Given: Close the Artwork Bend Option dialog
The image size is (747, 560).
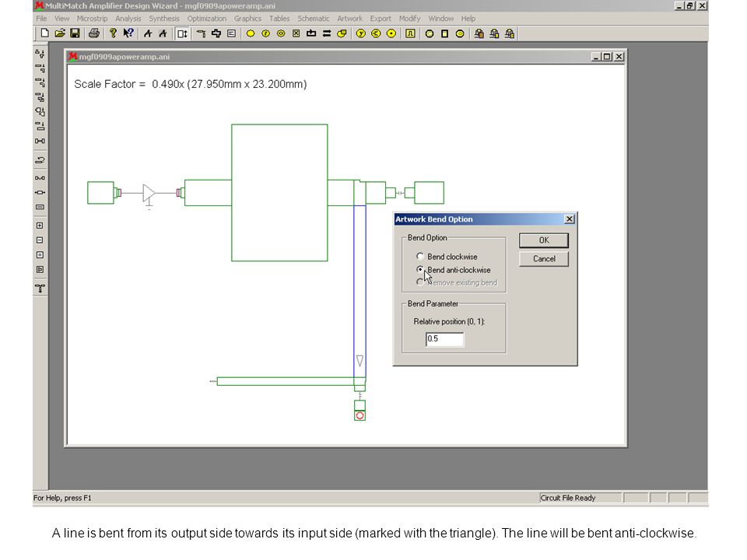Looking at the screenshot, I should tap(570, 219).
